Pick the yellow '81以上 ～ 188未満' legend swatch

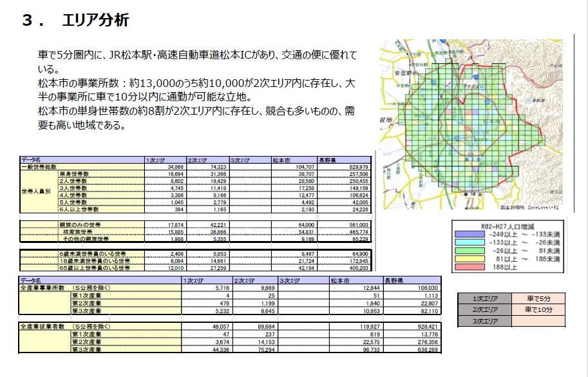coord(469,259)
